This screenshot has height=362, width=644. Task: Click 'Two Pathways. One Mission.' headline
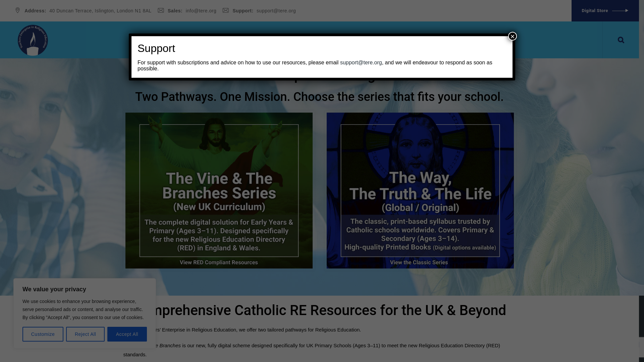click(319, 97)
